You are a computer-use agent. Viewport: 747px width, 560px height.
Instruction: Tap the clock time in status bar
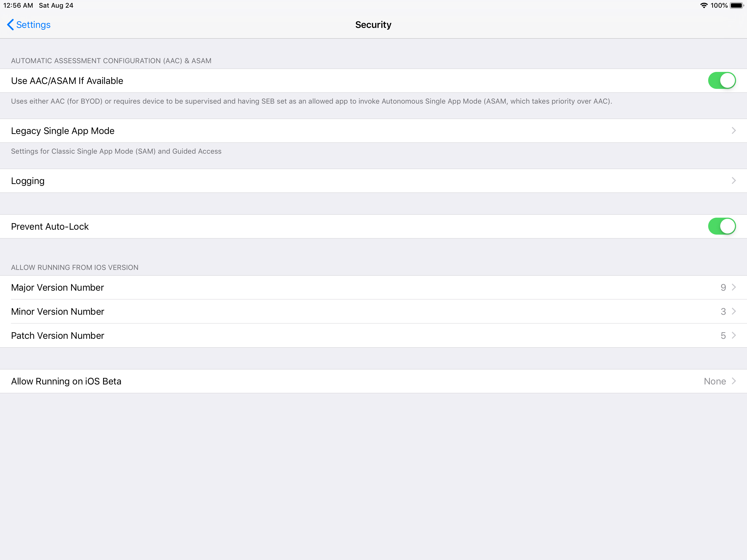click(x=18, y=5)
